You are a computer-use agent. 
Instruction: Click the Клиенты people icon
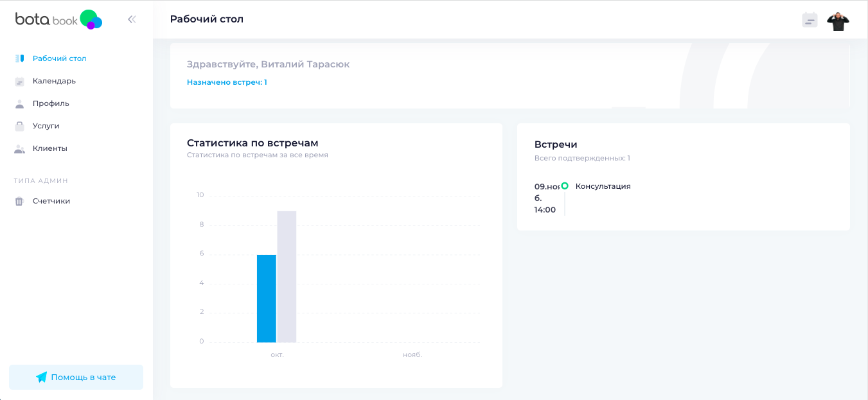click(19, 148)
